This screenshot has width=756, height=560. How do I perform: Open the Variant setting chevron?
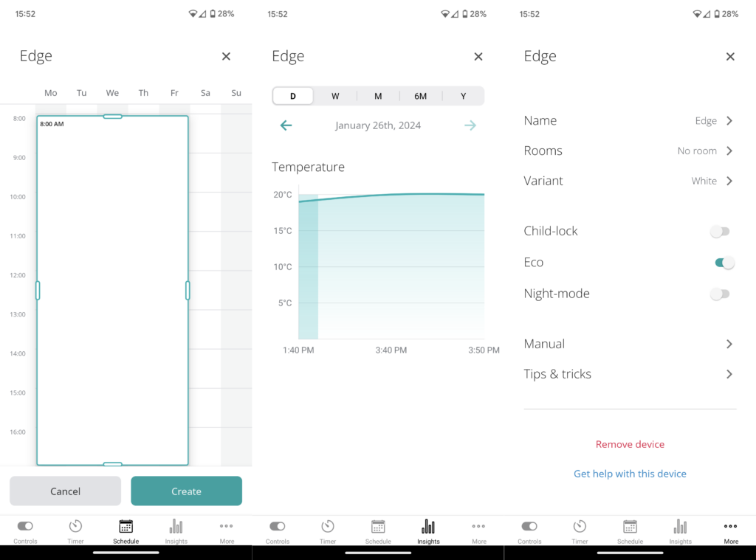click(729, 181)
